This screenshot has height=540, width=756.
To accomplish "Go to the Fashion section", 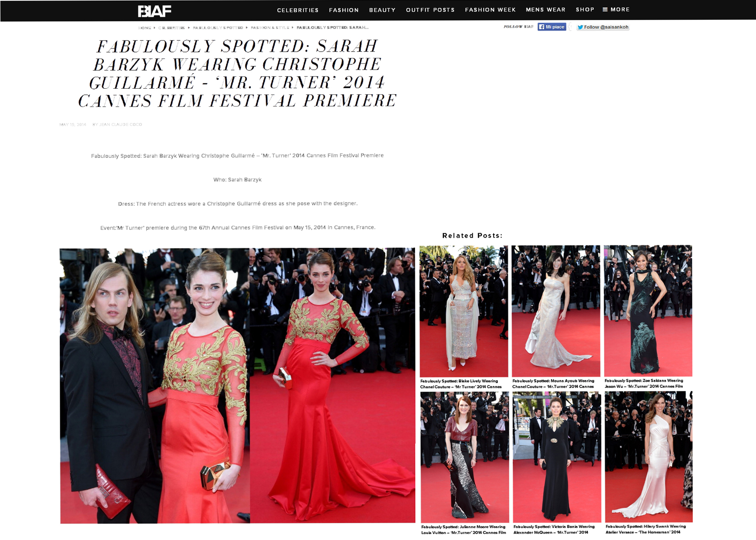I will [x=344, y=10].
